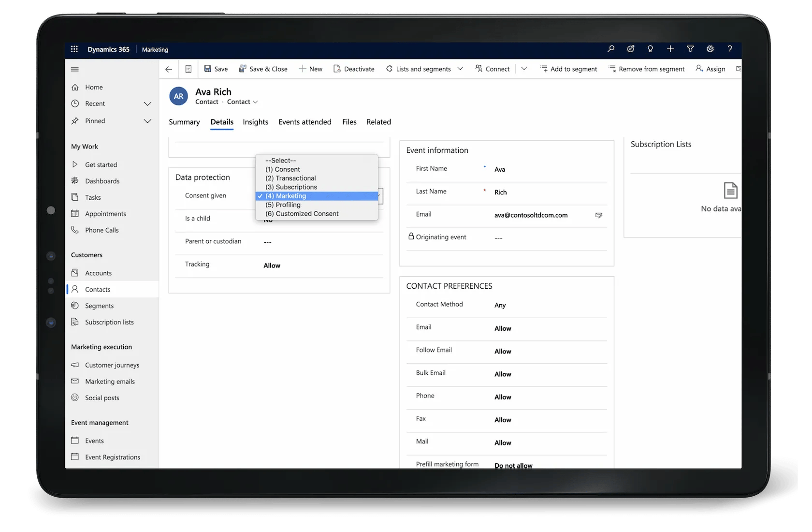Click the plus quick create icon
Image resolution: width=812 pixels, height=532 pixels.
coord(670,49)
